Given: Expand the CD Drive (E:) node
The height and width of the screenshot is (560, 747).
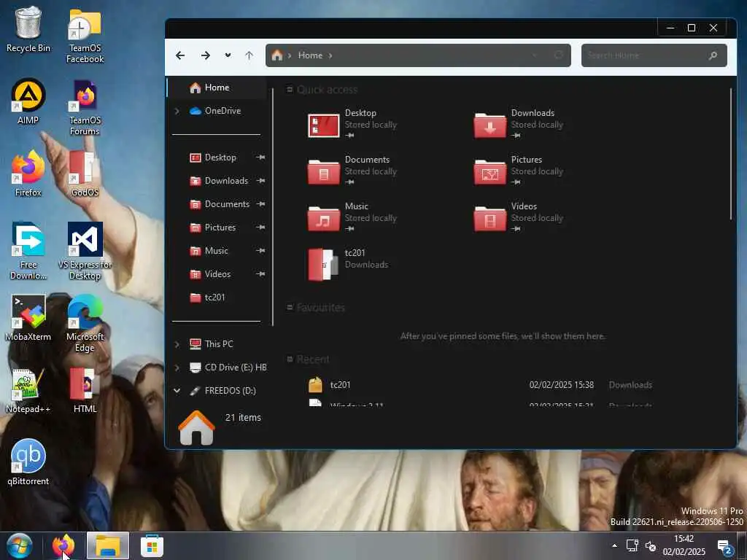Looking at the screenshot, I should tap(177, 367).
